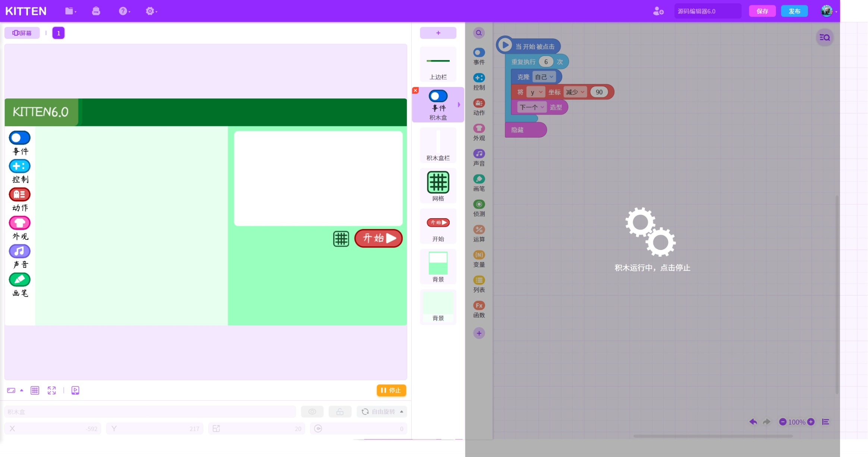Select the 积木盒栏 sprite
The image size is (868, 457).
click(x=438, y=145)
